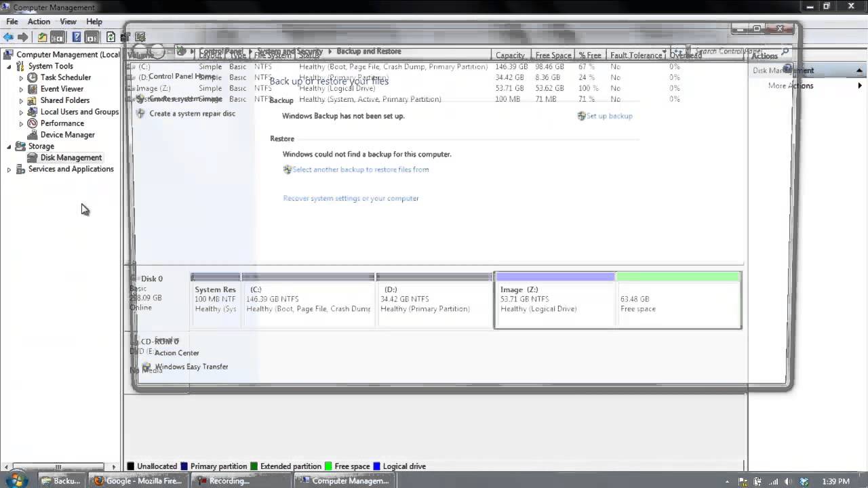Open Action Center link in Backup window

click(x=176, y=353)
